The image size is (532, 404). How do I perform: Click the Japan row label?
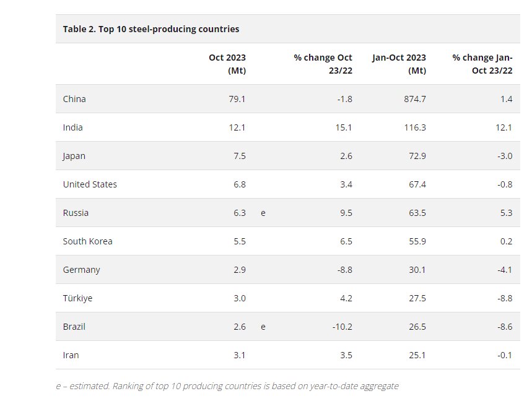click(x=74, y=156)
